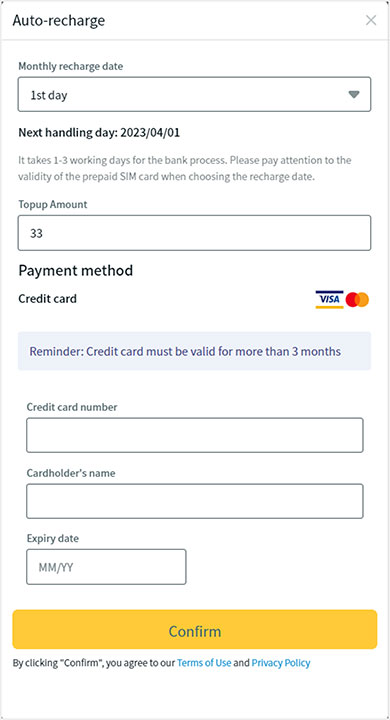The height and width of the screenshot is (720, 390).
Task: Click into the Credit card number field
Action: coord(195,435)
